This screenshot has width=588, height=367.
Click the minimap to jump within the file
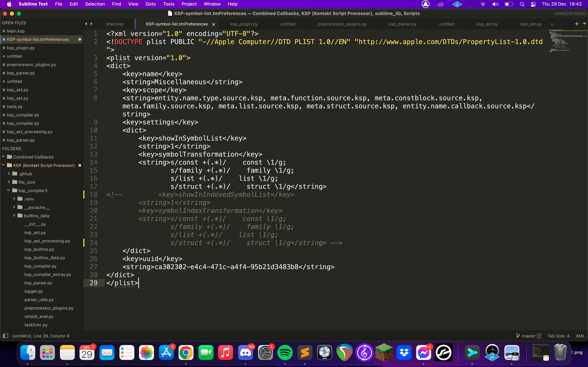click(x=568, y=41)
